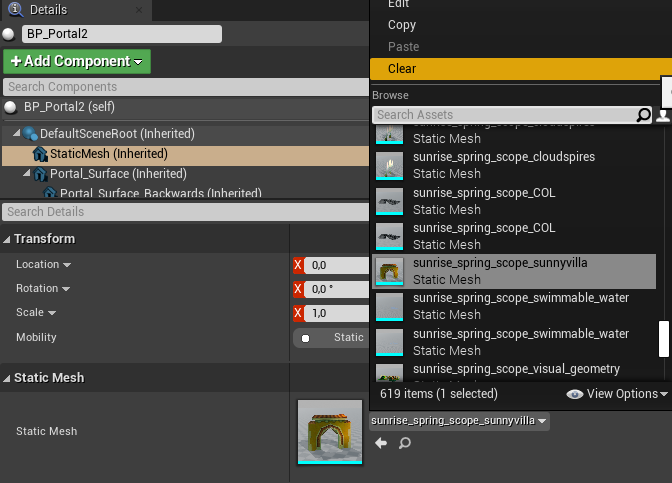Click the DefaultSceneRoot scene component icon
672x483 pixels.
30,134
